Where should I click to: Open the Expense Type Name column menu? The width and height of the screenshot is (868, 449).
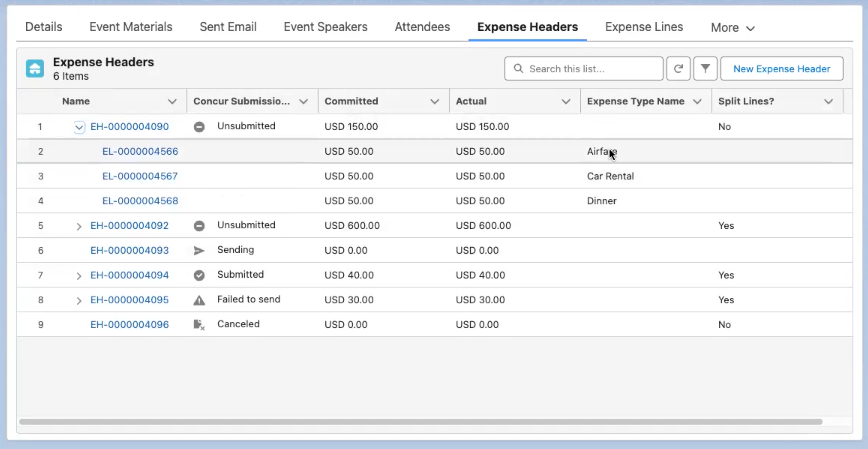click(697, 102)
